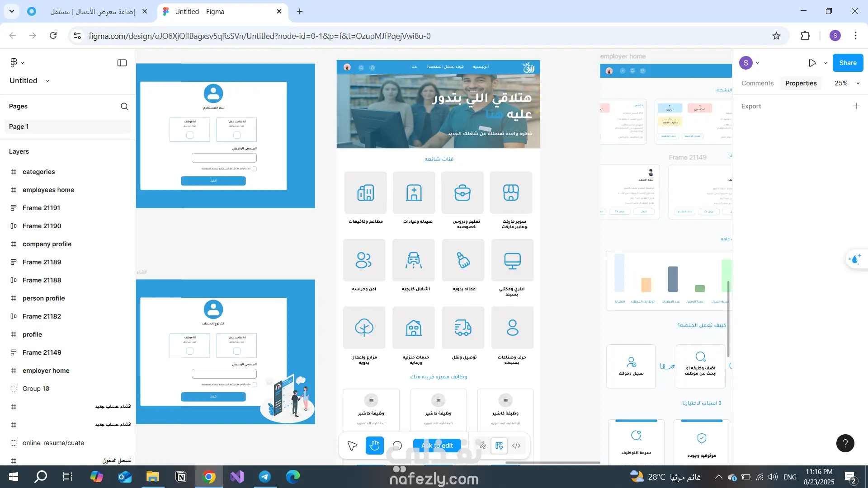The width and height of the screenshot is (868, 488).
Task: Click the Present play icon
Action: pyautogui.click(x=812, y=63)
